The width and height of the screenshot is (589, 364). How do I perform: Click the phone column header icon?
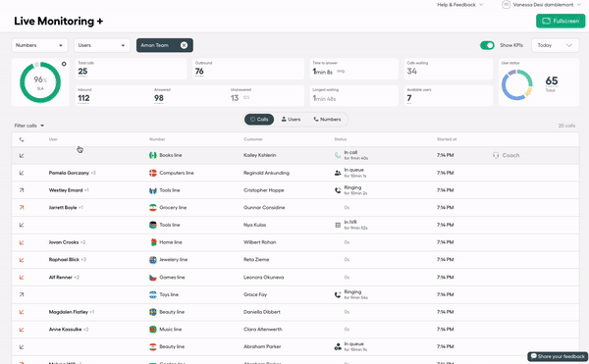coord(22,139)
